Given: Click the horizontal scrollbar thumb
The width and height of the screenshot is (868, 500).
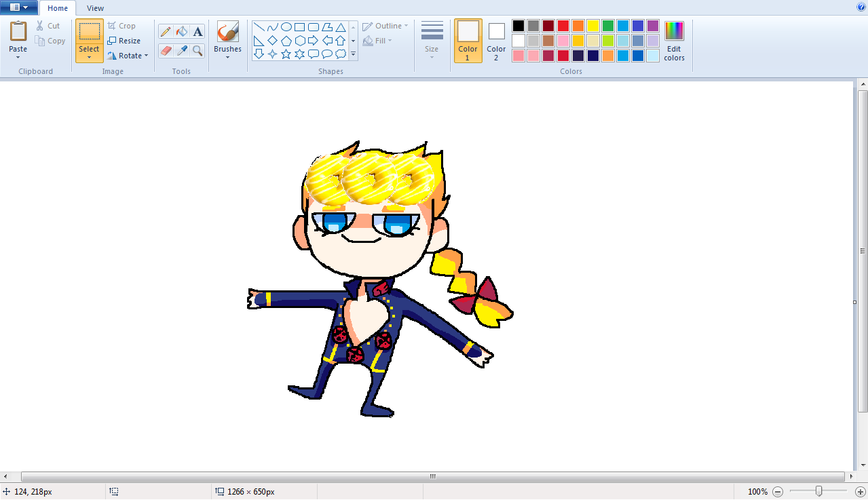Looking at the screenshot, I should 432,477.
